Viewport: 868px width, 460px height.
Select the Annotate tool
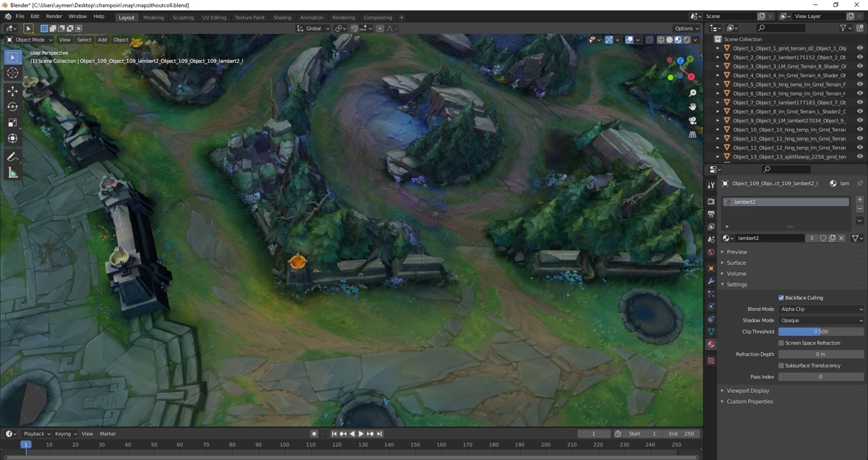pos(12,157)
